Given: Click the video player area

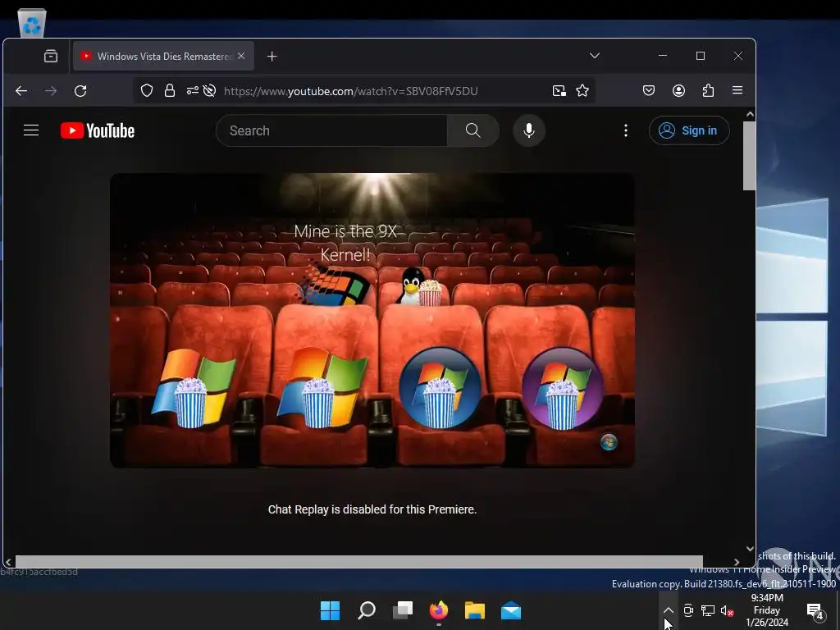Looking at the screenshot, I should 372,321.
